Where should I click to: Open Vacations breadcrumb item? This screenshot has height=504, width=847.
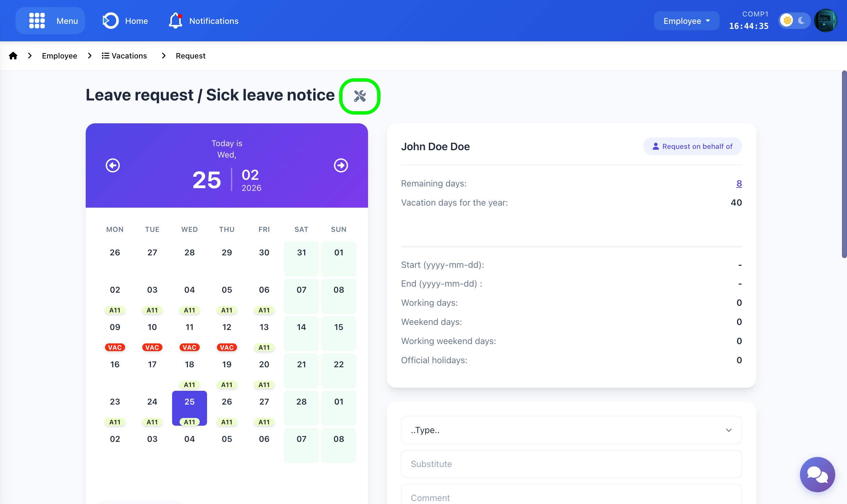tap(124, 56)
